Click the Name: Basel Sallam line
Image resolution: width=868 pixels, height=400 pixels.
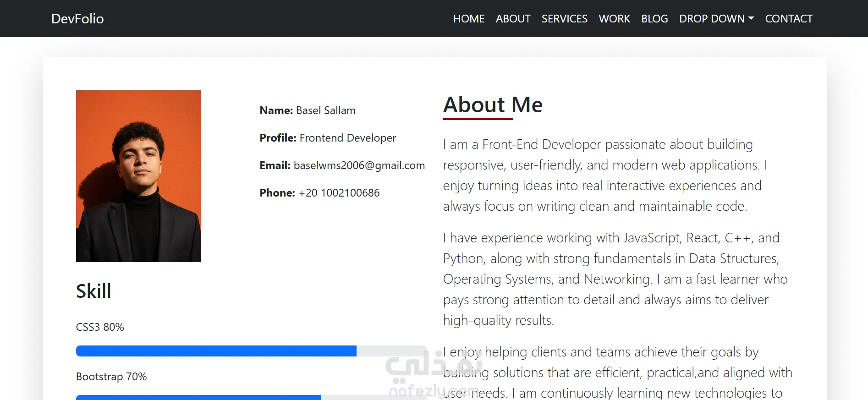coord(308,110)
